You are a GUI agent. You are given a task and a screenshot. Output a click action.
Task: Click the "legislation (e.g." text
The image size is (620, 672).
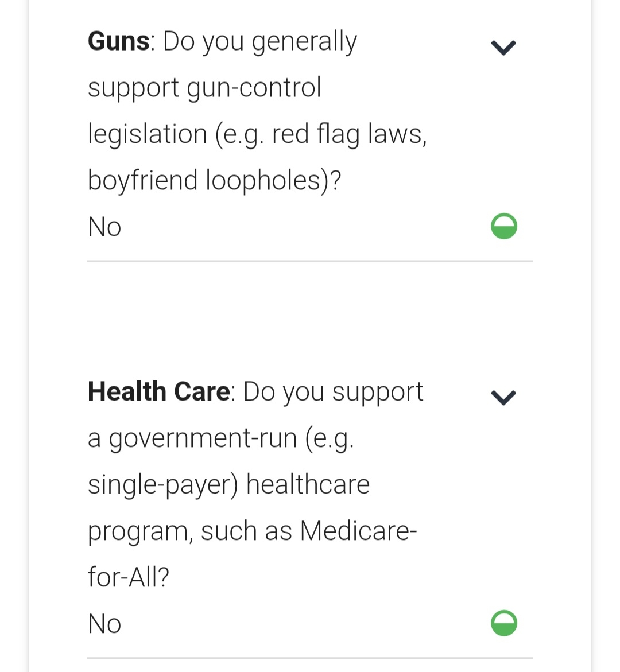coord(176,134)
